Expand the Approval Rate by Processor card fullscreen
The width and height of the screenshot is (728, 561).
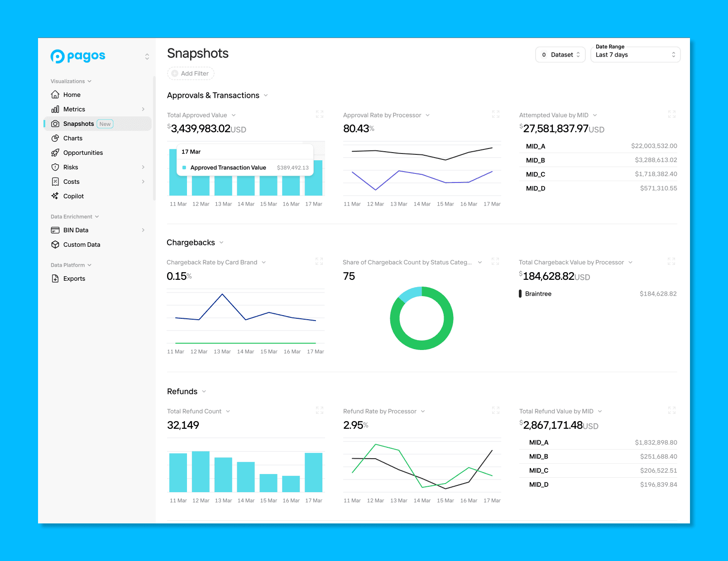pyautogui.click(x=496, y=114)
